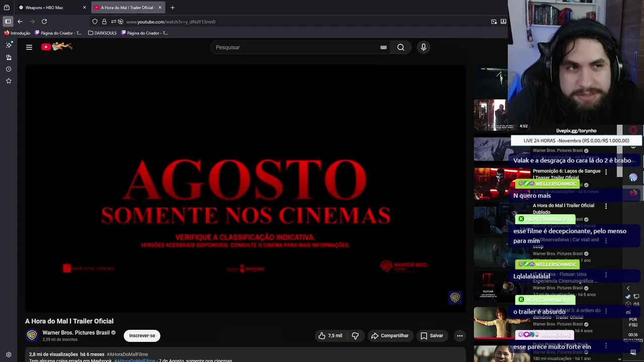Open first Página do Criador bookmark
The width and height of the screenshot is (644, 362).
tap(58, 33)
